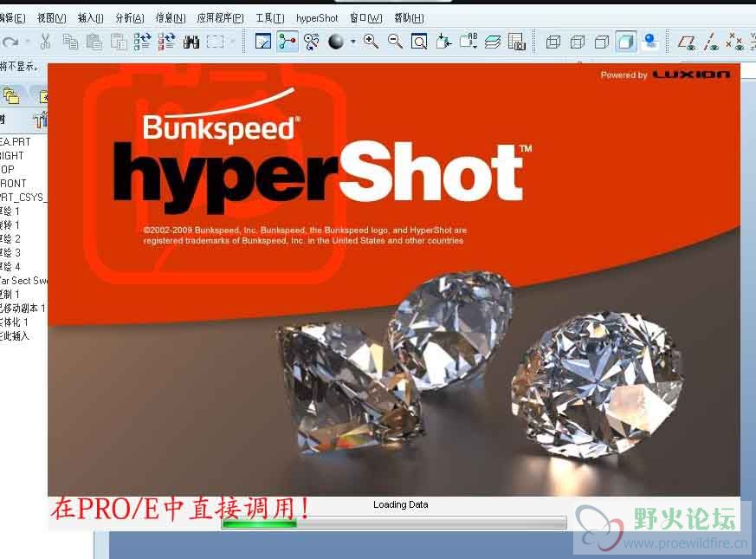Select the 已移动副本 1 feature
The image size is (756, 559).
pos(23,308)
